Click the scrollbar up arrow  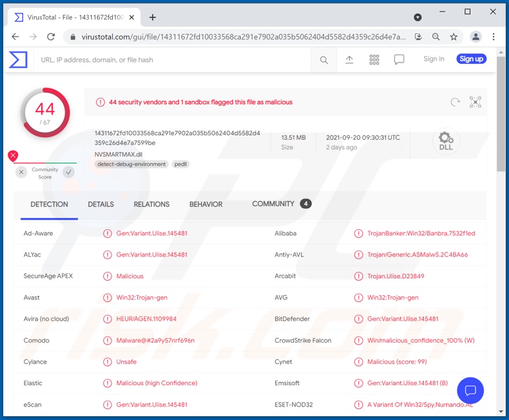click(501, 52)
